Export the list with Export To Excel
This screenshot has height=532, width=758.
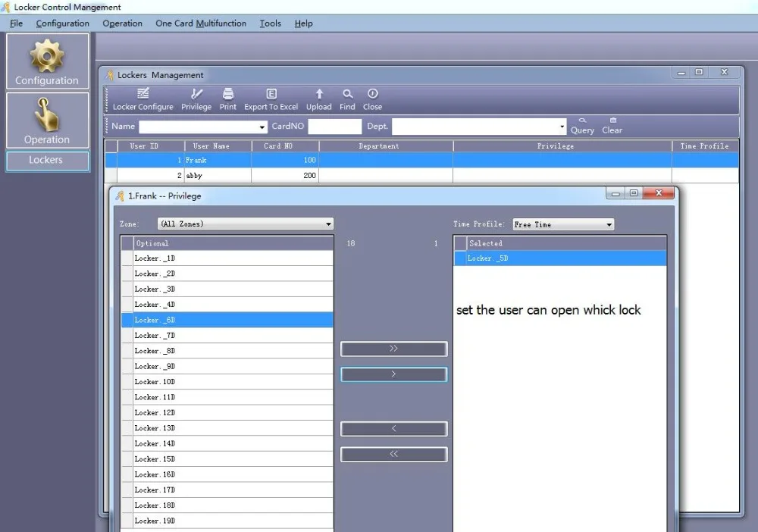point(271,99)
